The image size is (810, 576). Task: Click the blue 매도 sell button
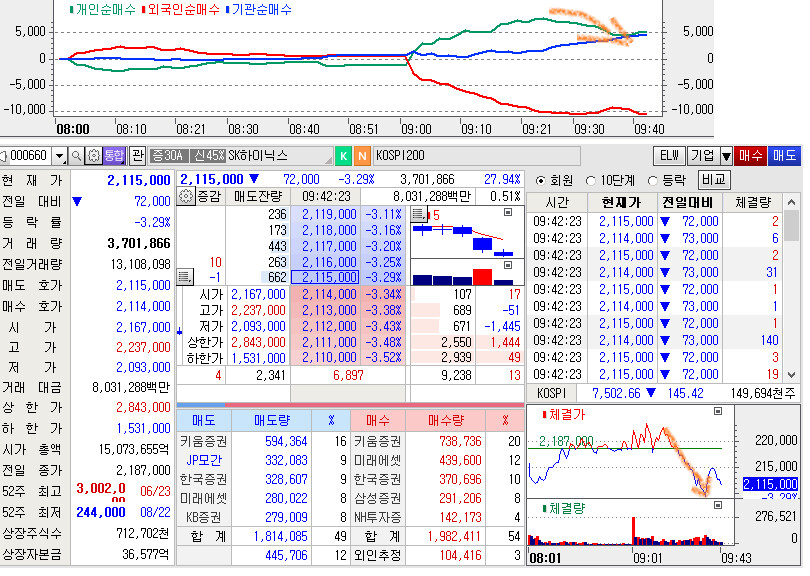pos(784,155)
